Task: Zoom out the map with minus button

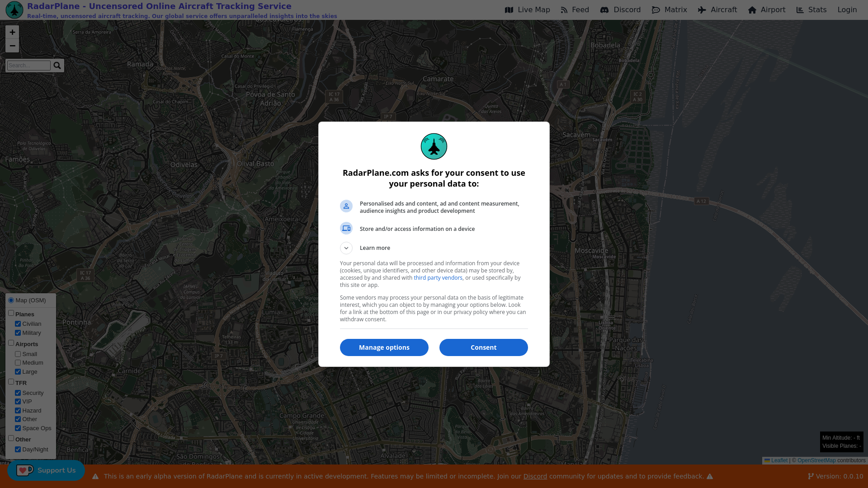Action: (x=12, y=46)
